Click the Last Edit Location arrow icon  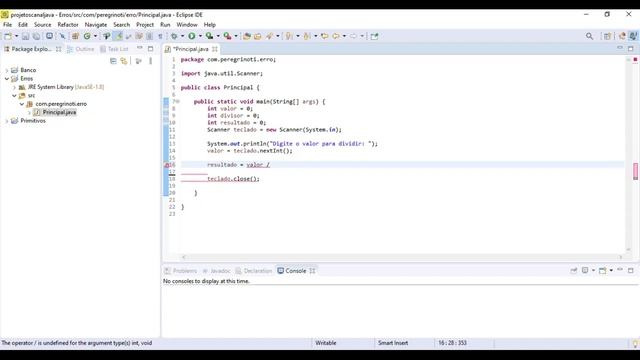pyautogui.click(x=324, y=36)
